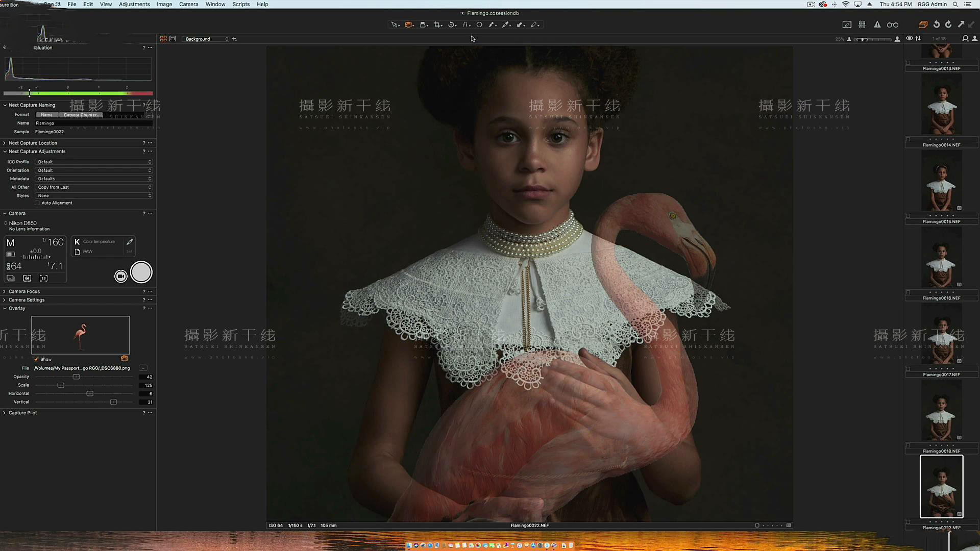Collapse the Next Capture Naming panel
This screenshot has height=551, width=980.
pos(5,105)
